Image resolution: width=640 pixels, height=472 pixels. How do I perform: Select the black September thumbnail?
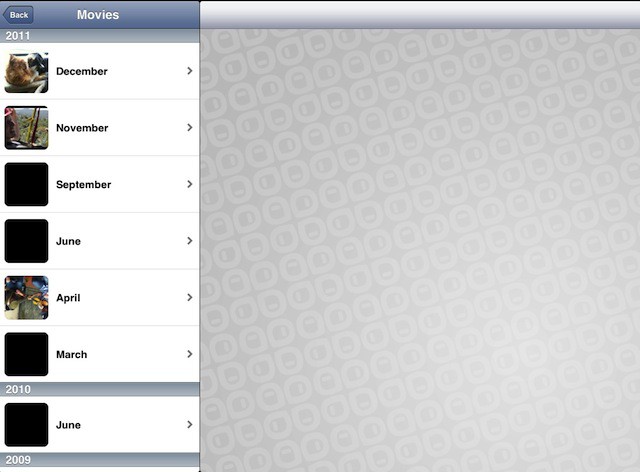pos(26,184)
